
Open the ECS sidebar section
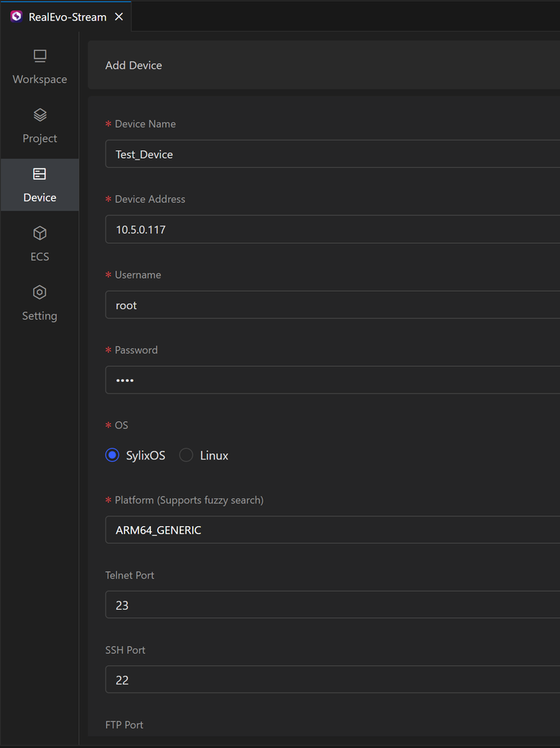[x=39, y=245]
